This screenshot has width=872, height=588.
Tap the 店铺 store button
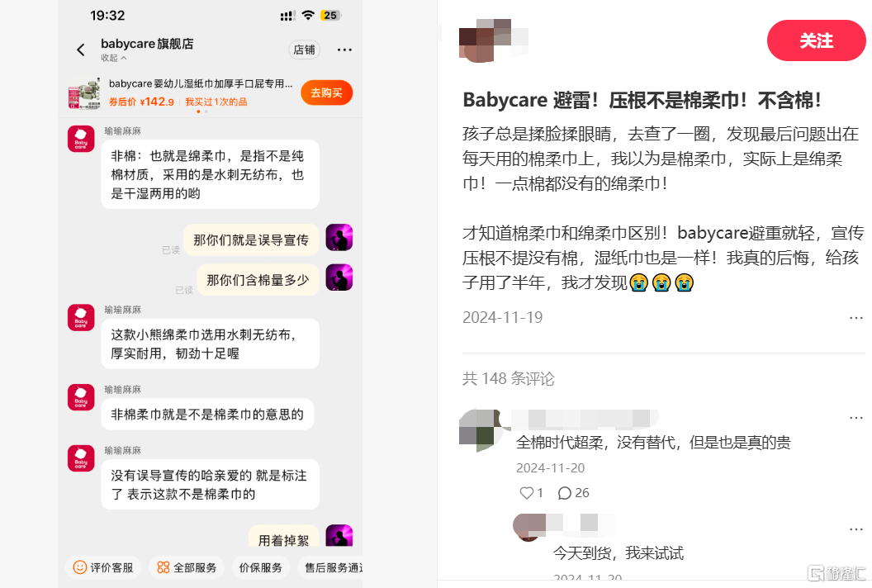tap(304, 50)
